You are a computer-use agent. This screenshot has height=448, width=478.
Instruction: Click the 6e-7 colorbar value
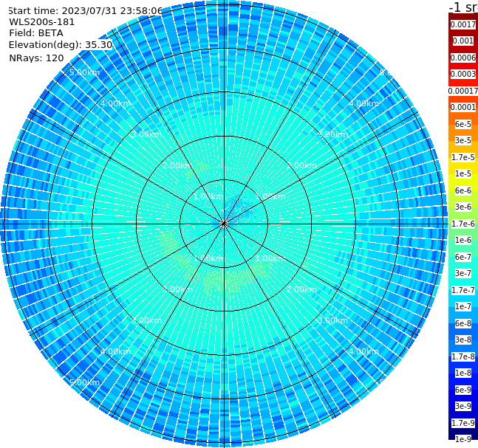pyautogui.click(x=463, y=257)
